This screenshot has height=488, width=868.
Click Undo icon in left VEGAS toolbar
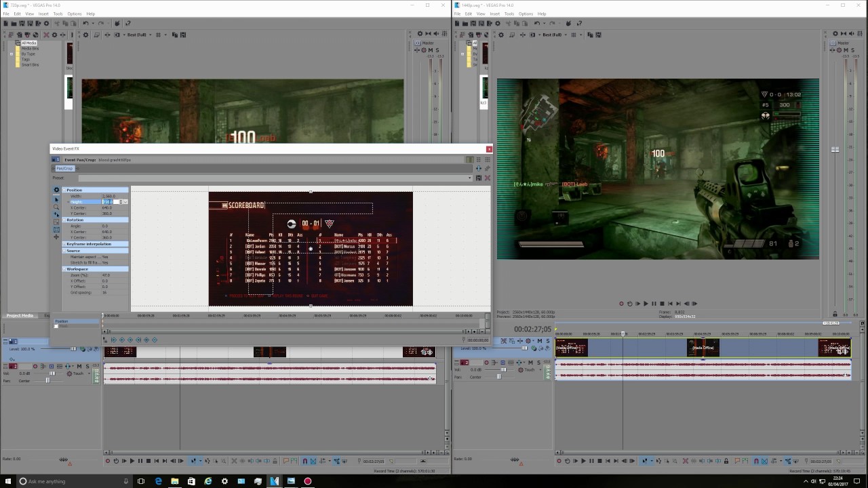(85, 24)
